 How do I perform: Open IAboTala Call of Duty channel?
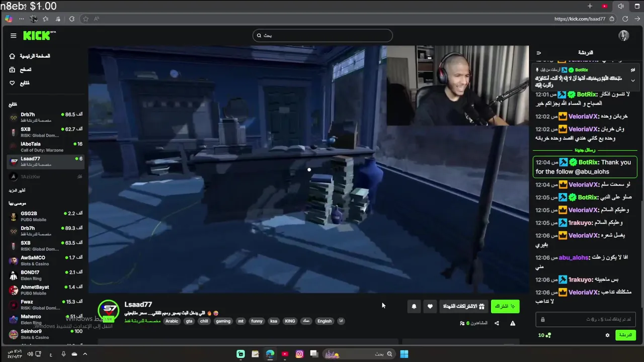coord(46,146)
